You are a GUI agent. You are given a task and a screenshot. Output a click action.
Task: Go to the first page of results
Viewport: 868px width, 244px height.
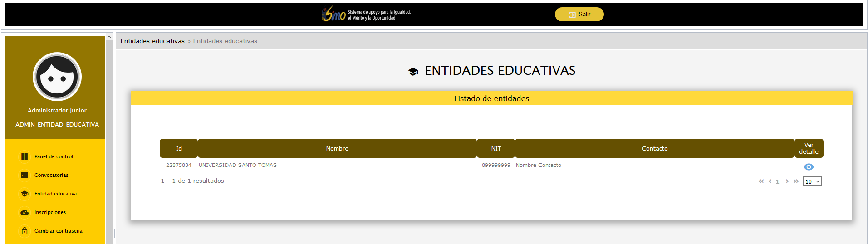point(761,181)
